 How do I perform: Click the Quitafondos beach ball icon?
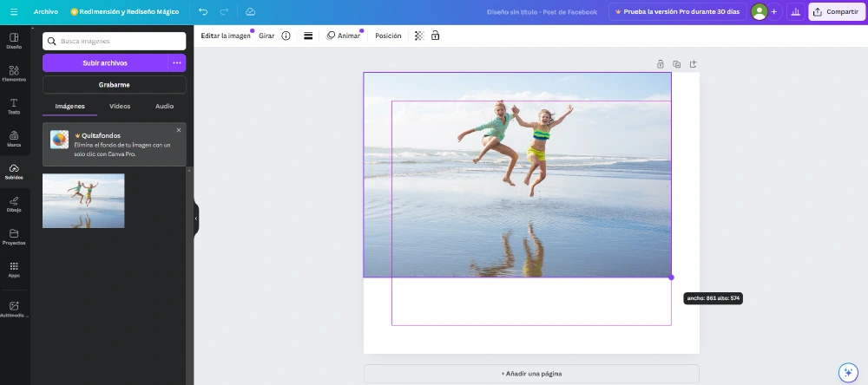(x=59, y=140)
